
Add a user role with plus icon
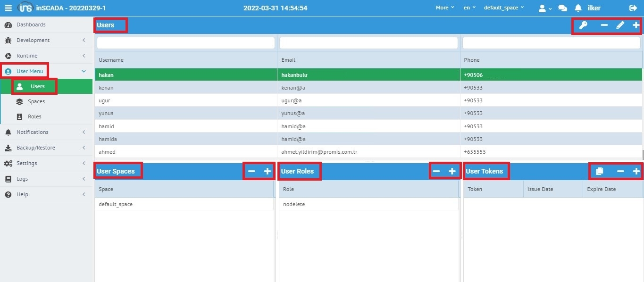(x=452, y=171)
